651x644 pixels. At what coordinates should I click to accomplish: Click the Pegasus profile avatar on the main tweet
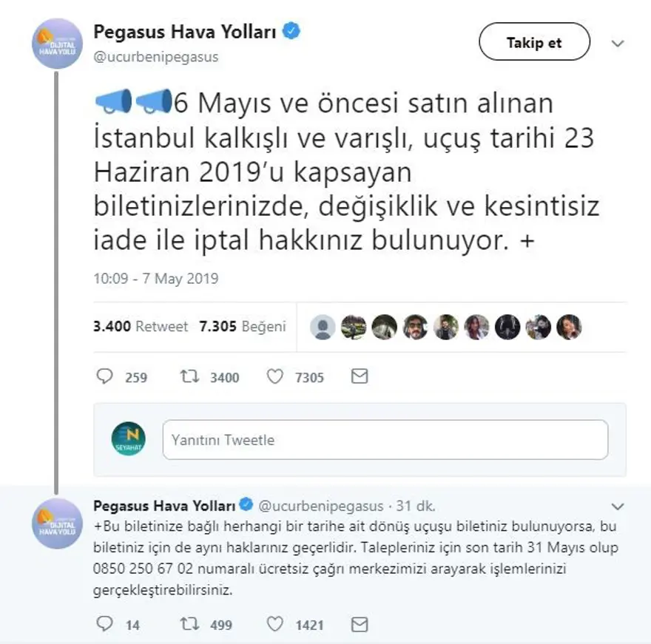(x=57, y=44)
